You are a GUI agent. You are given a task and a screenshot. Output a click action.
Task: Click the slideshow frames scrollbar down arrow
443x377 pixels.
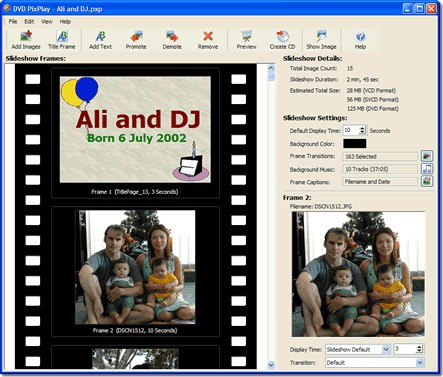pos(271,365)
